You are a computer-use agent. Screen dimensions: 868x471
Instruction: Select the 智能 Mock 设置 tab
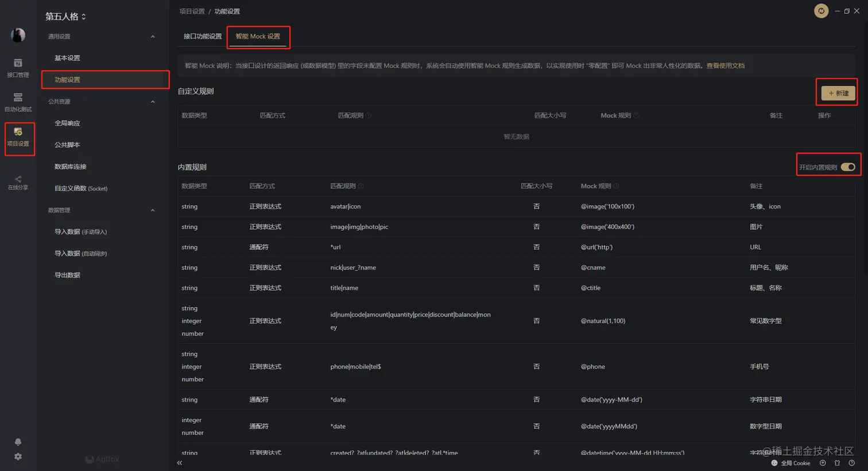(x=258, y=36)
